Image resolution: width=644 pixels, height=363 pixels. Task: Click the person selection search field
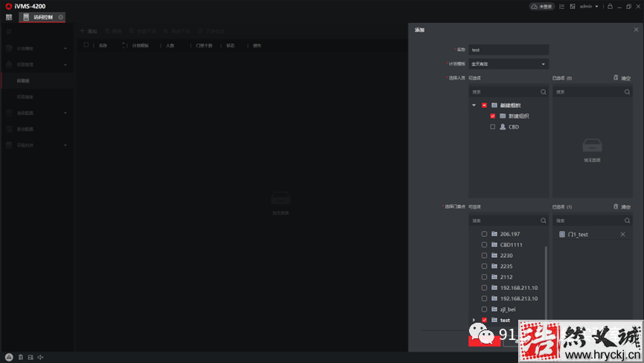point(508,92)
